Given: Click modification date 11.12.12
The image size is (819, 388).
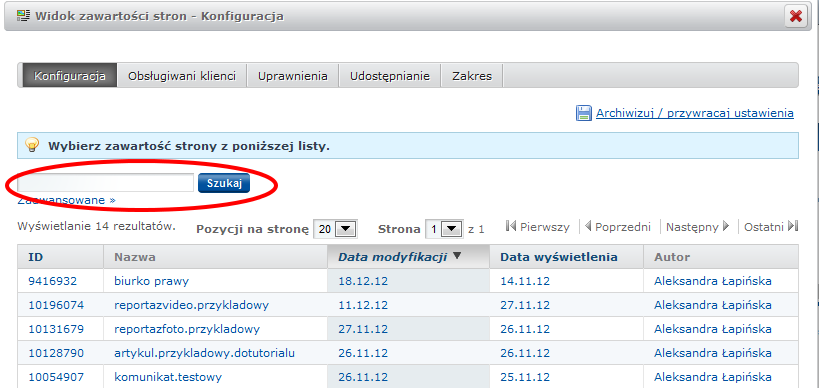Looking at the screenshot, I should [x=363, y=305].
